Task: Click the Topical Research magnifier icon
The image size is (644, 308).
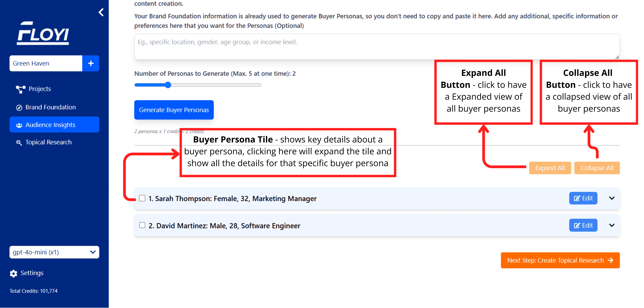Action: pyautogui.click(x=19, y=143)
